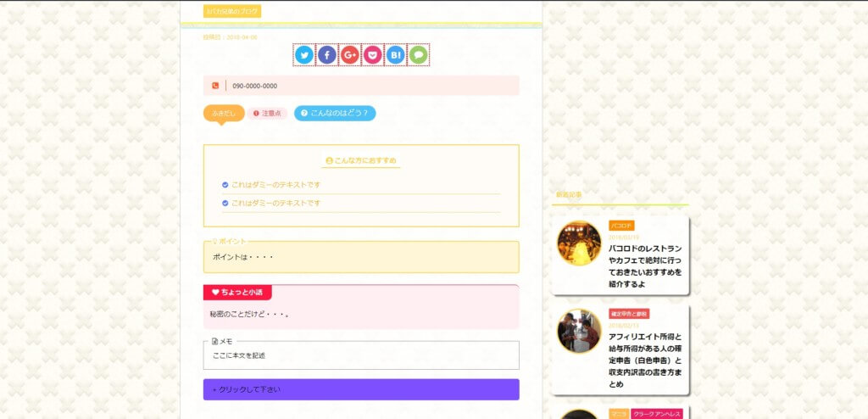Share via the green LINE icon
Image resolution: width=868 pixels, height=419 pixels.
(419, 55)
